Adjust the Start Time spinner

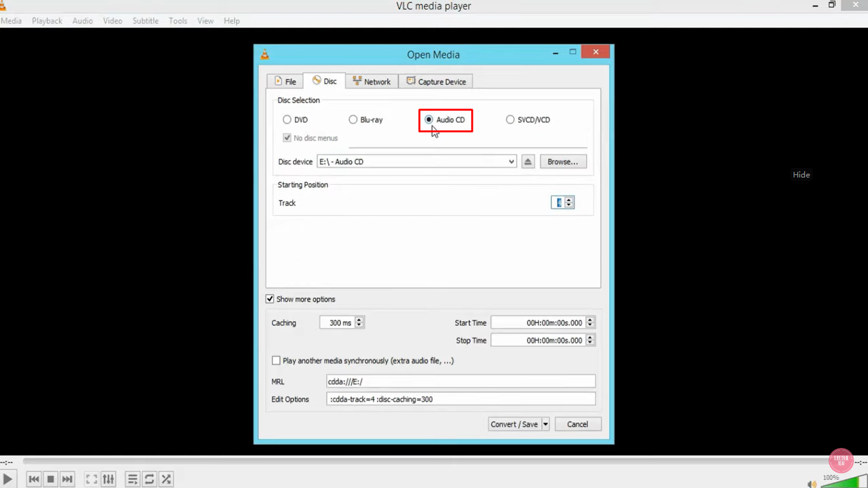(x=590, y=322)
